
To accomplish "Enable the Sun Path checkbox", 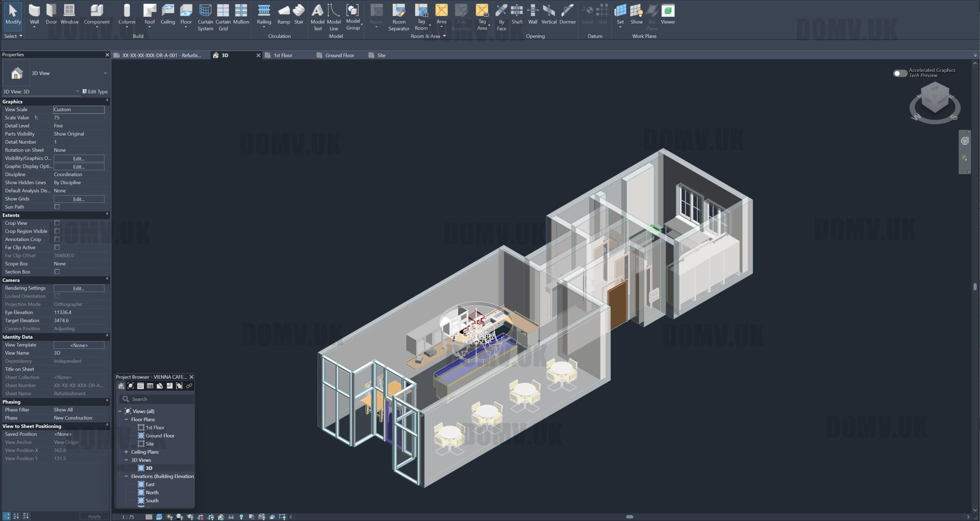I will point(57,207).
